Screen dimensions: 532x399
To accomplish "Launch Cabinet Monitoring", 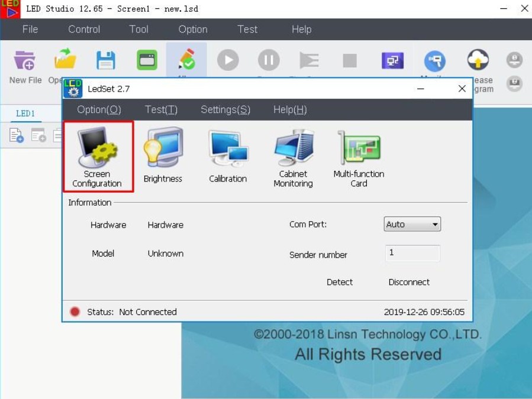I will [x=294, y=157].
